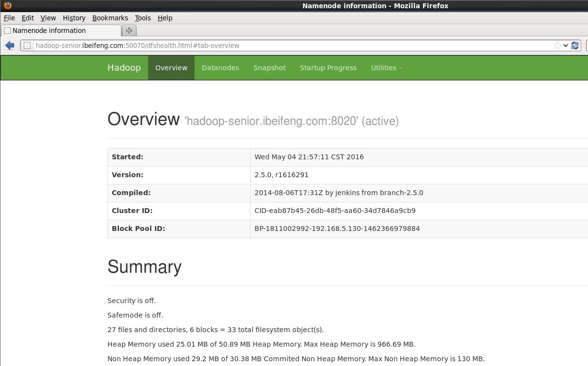Click the 'Compiled:' row label
588x366 pixels.
[131, 193]
